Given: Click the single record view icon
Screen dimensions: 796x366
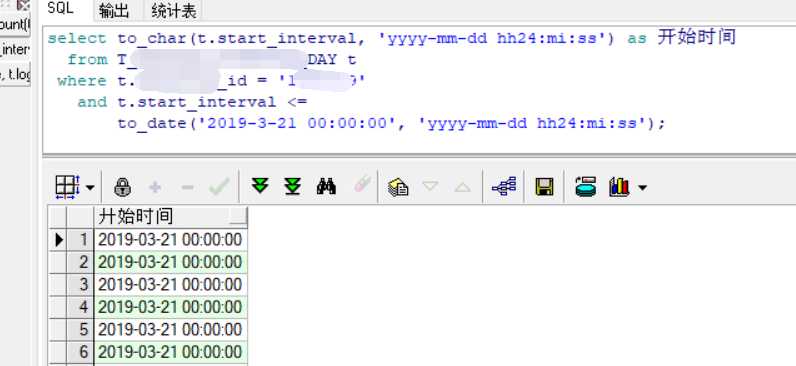Looking at the screenshot, I should [x=398, y=187].
